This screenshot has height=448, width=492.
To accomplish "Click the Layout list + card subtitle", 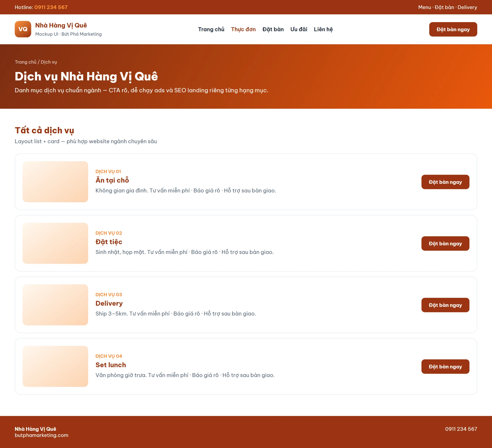I will point(86,141).
